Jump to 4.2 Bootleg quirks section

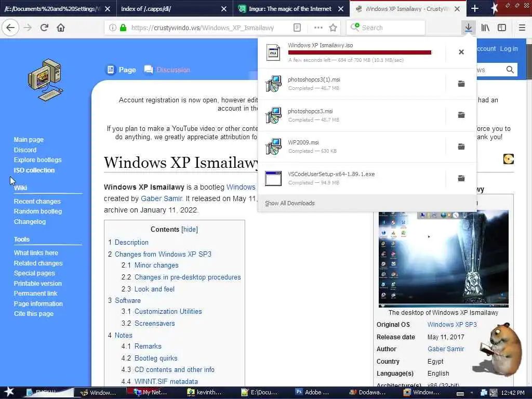pos(156,358)
